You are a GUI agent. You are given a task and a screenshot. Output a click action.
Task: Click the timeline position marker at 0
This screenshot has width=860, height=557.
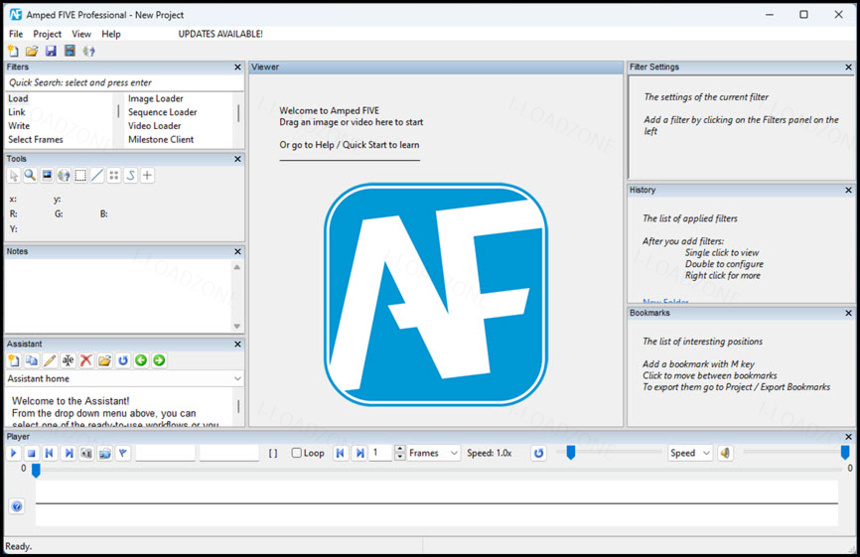tap(36, 470)
